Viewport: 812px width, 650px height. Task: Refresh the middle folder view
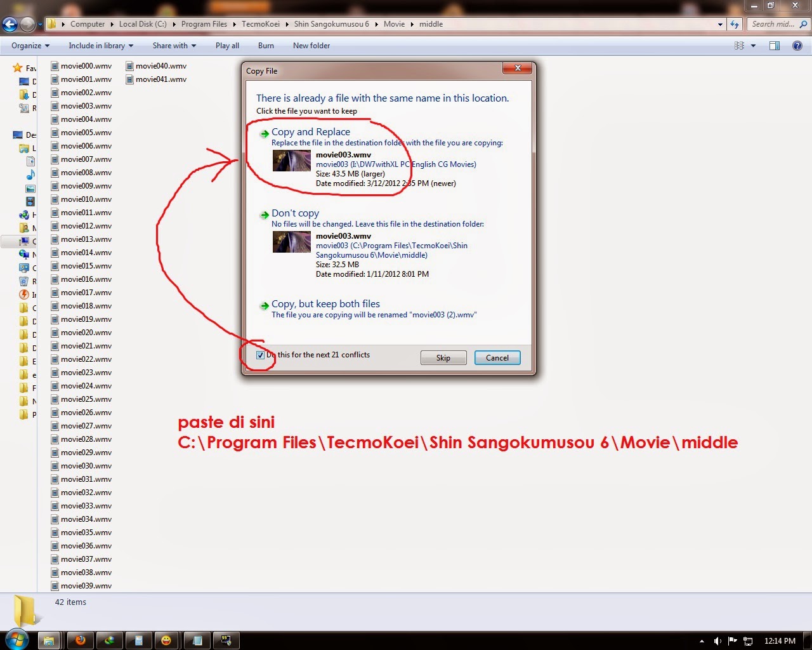735,24
